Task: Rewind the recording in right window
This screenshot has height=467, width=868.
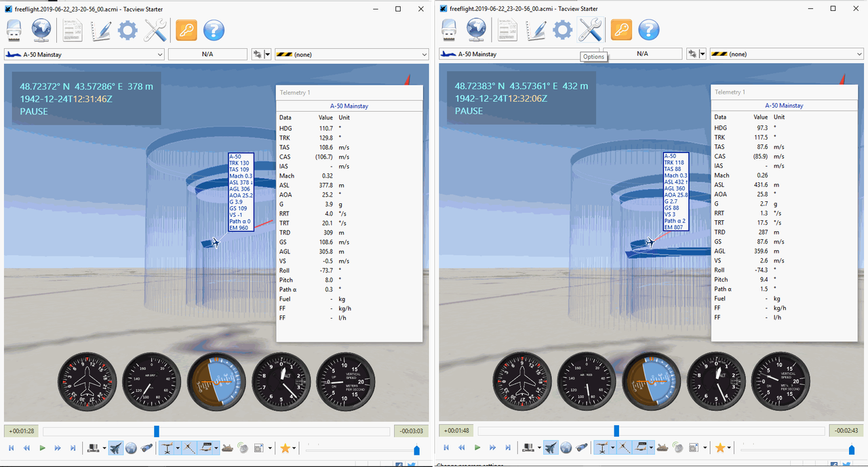Action: pos(462,448)
